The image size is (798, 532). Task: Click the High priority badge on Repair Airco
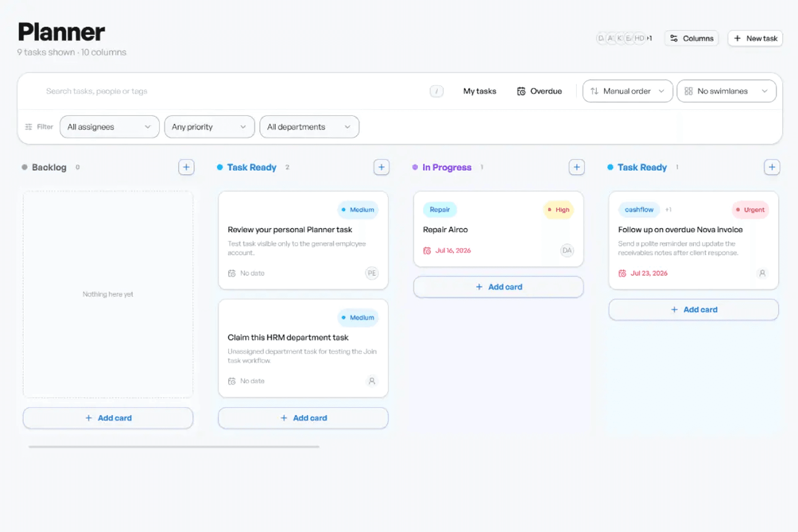tap(559, 210)
